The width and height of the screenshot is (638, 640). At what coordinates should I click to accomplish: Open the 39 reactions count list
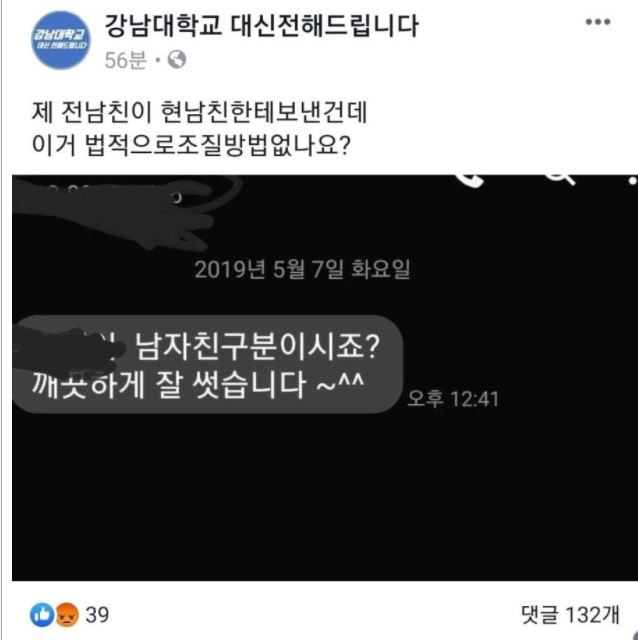97,615
